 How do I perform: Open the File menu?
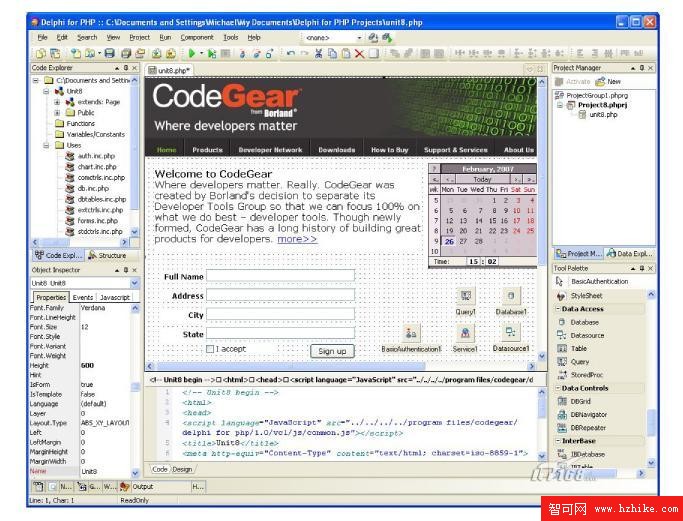[x=43, y=37]
